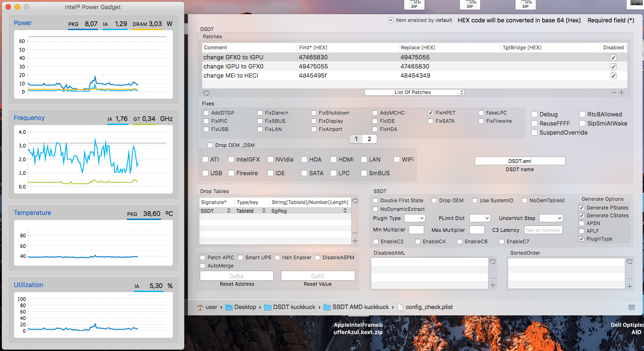Switch to Fixes page 1

click(356, 139)
